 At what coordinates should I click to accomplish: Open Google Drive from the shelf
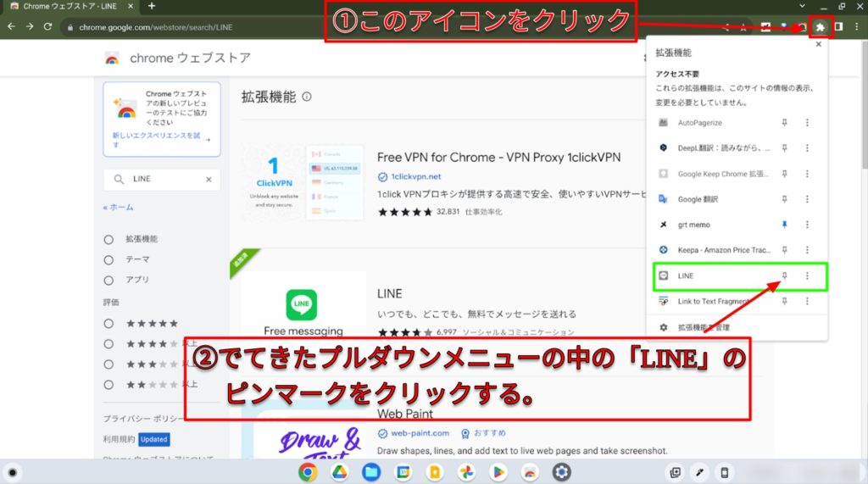(x=339, y=471)
